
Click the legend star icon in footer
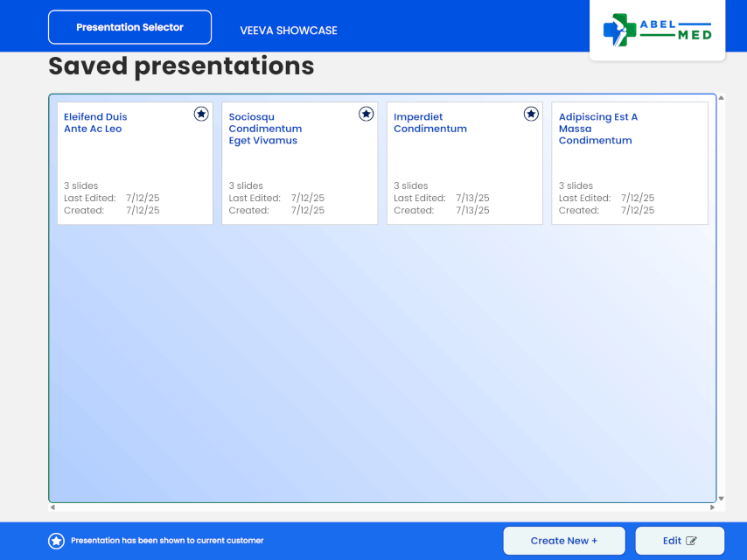(x=56, y=541)
